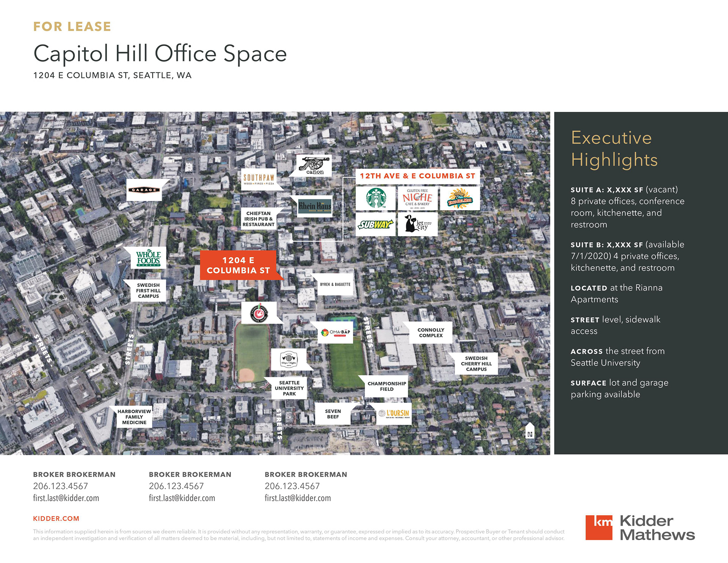Click the Rhein Haus logo marker

point(315,206)
